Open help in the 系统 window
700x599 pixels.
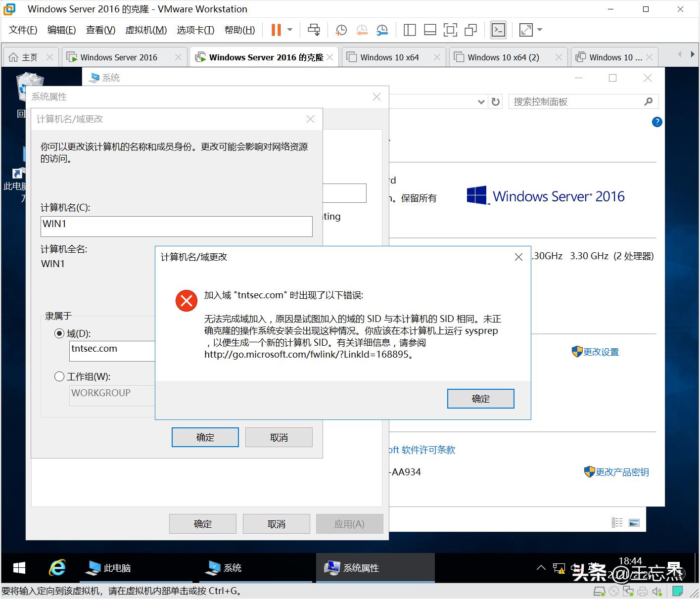657,122
